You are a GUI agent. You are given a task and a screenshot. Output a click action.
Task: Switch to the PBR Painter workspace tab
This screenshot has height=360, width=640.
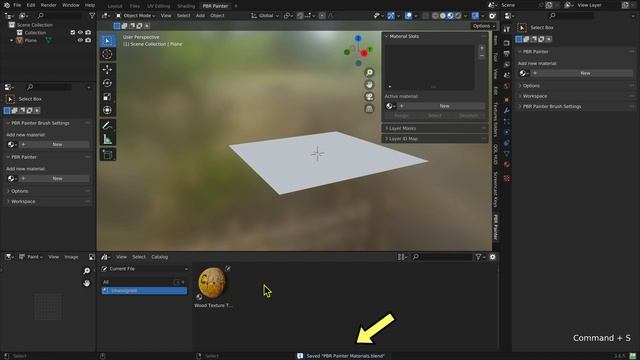216,6
